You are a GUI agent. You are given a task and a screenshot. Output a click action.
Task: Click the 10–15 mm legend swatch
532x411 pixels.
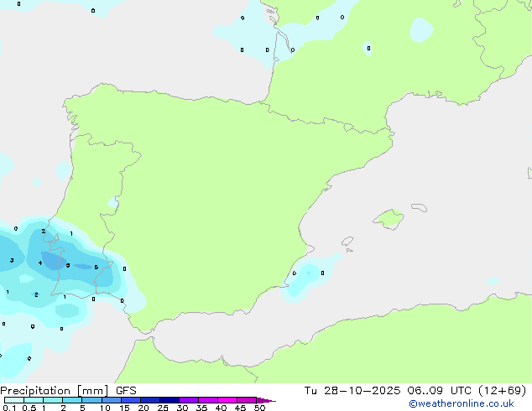(112, 400)
